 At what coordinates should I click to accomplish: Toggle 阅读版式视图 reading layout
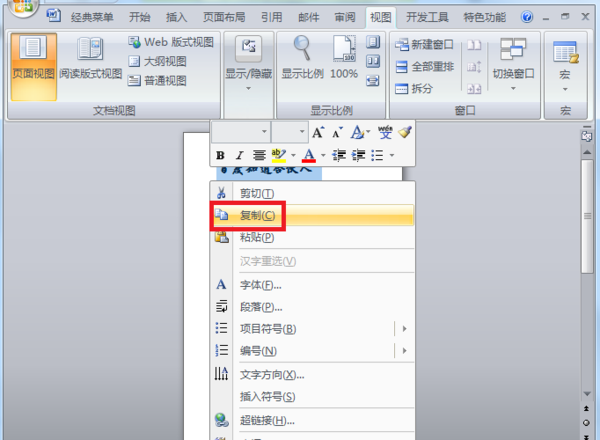coord(91,58)
